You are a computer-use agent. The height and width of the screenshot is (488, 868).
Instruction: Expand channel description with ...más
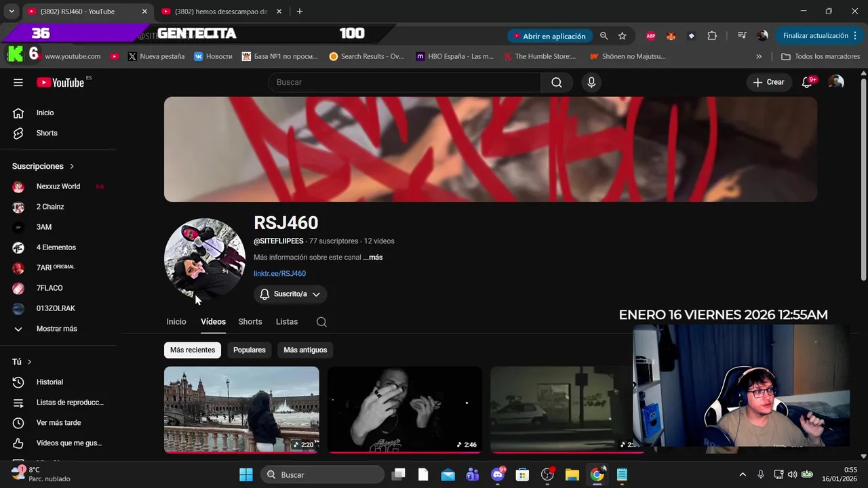click(372, 258)
